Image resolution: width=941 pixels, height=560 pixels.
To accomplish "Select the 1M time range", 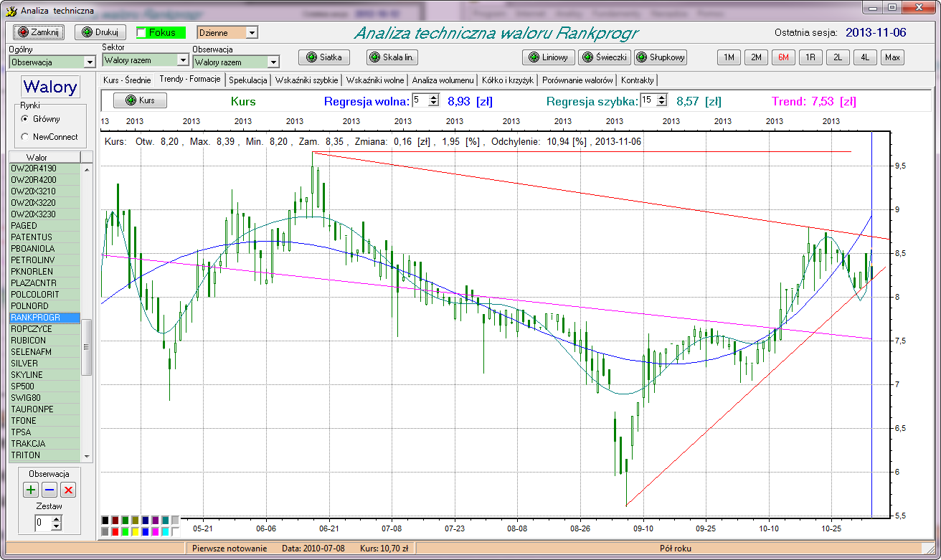I will pos(728,57).
